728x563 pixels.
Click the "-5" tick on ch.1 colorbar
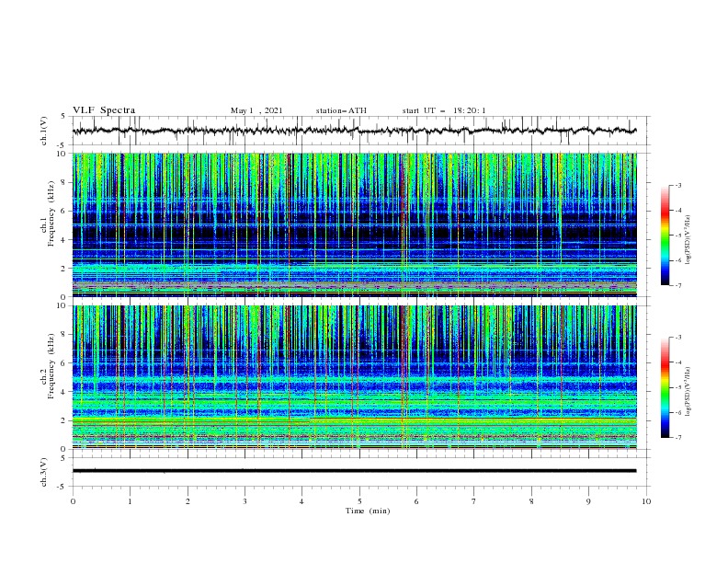(x=677, y=236)
